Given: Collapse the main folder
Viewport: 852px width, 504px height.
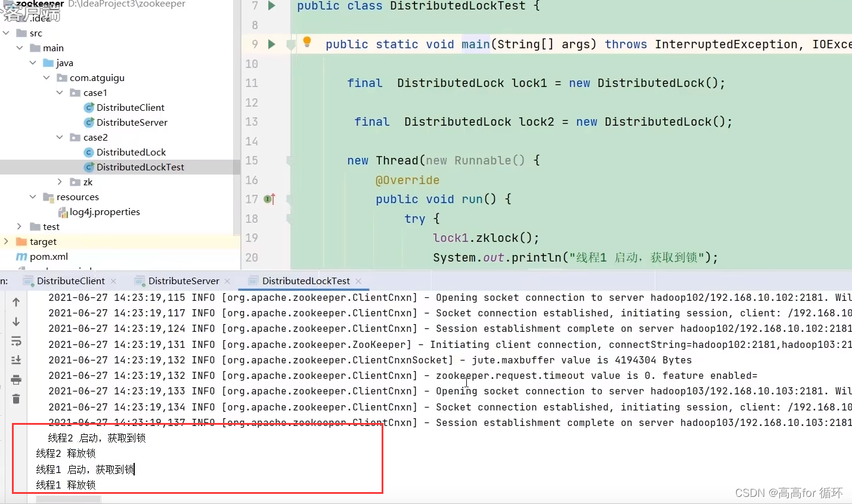Looking at the screenshot, I should pyautogui.click(x=20, y=48).
